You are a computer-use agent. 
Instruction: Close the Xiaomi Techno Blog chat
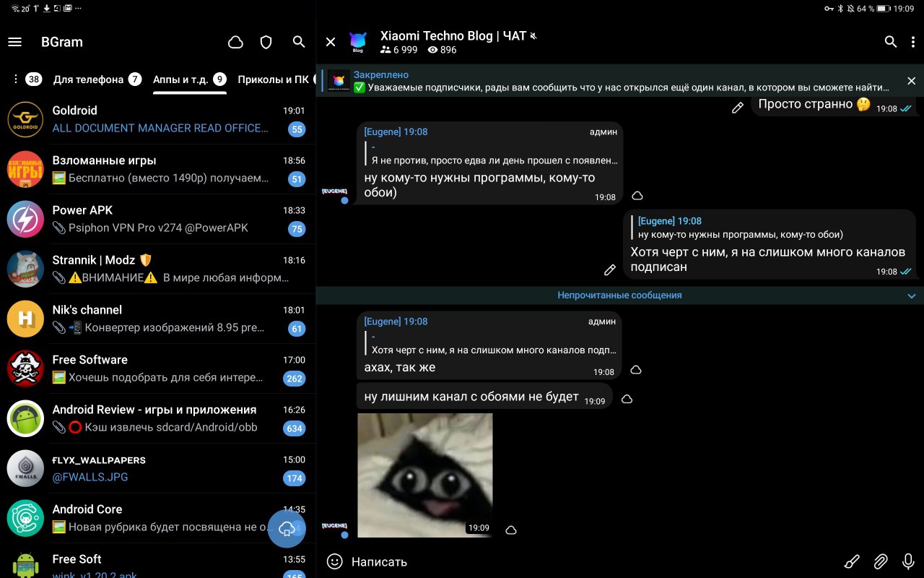pos(331,42)
